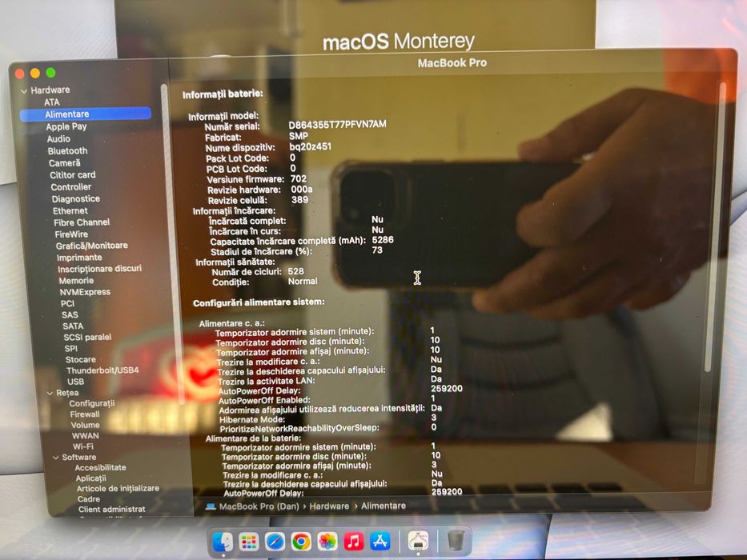Viewport: 747px width, 560px height.
Task: Click serial number D864355T77PFVN7AM
Action: pos(337,124)
